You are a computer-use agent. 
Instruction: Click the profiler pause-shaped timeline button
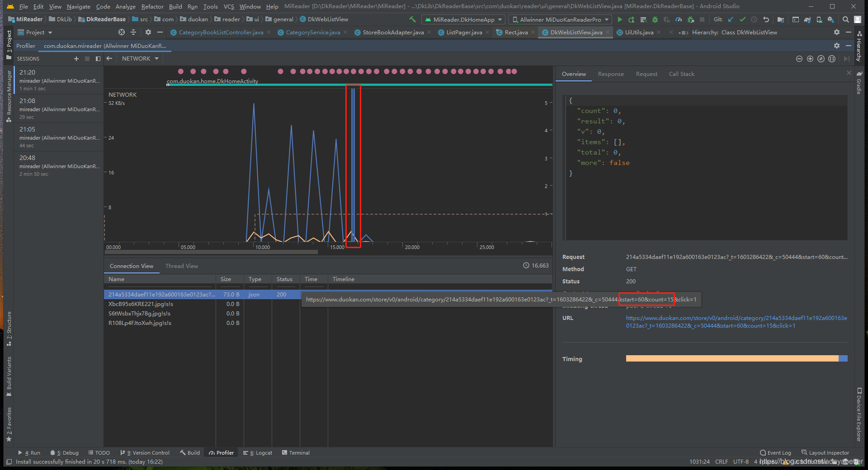point(832,59)
